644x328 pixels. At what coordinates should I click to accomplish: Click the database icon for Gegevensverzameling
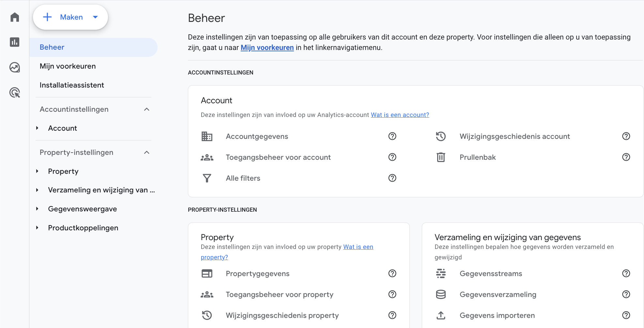(x=441, y=294)
